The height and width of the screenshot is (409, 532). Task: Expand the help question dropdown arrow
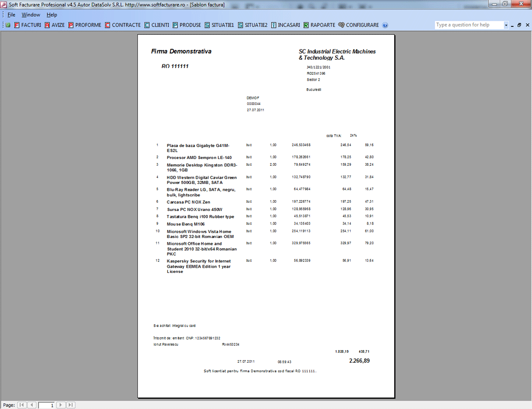point(506,25)
